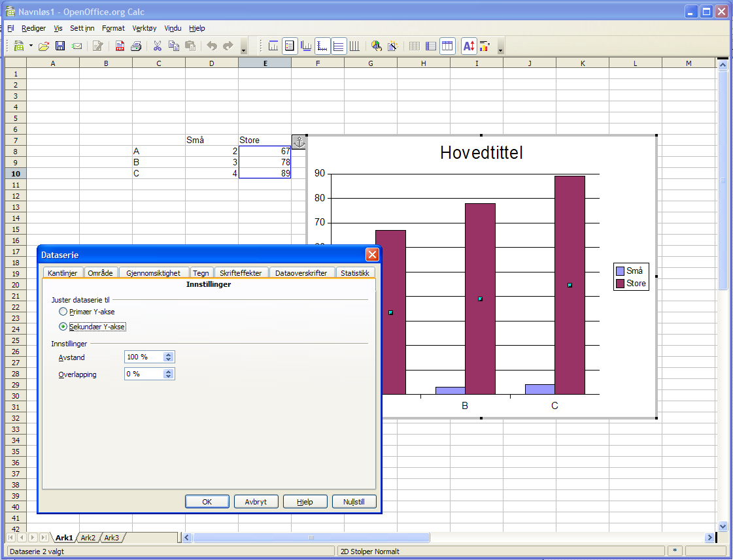The width and height of the screenshot is (733, 560).
Task: Click the Print printer icon
Action: (x=136, y=46)
